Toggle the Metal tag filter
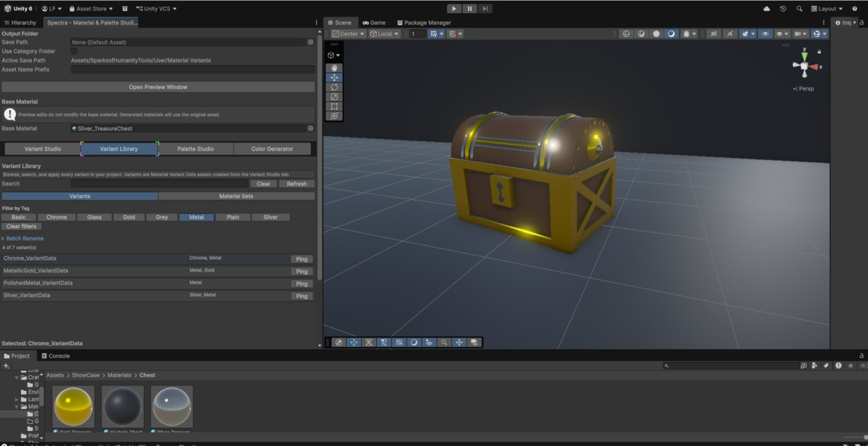Screen dimensions: 868x446 click(196, 217)
